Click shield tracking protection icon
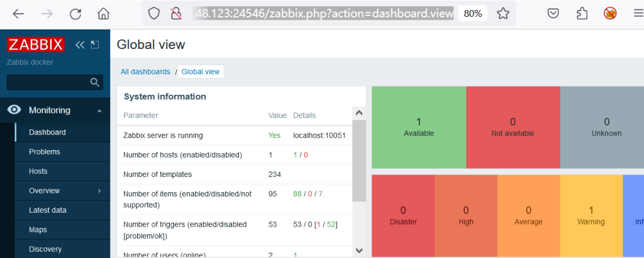Viewport: 644px width, 258px height. coord(153,14)
